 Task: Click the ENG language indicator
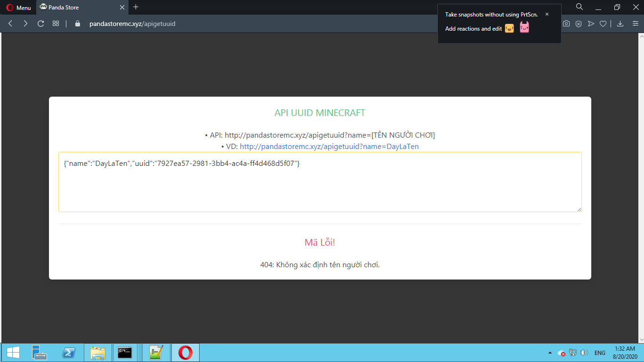click(600, 353)
